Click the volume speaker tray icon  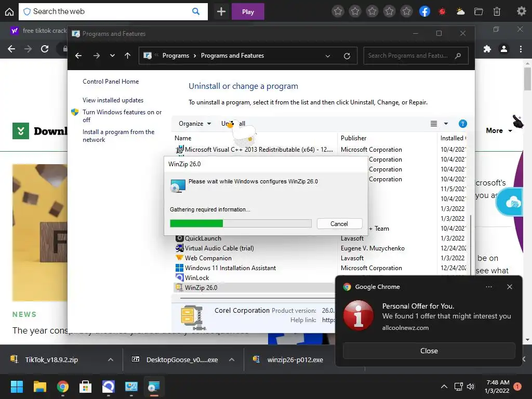[471, 387]
